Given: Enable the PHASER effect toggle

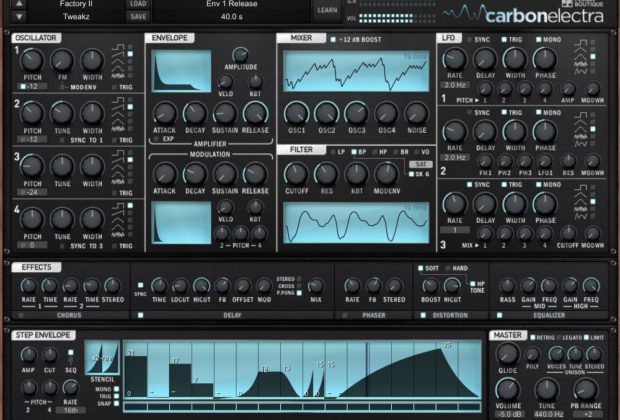Looking at the screenshot, I should (345, 315).
